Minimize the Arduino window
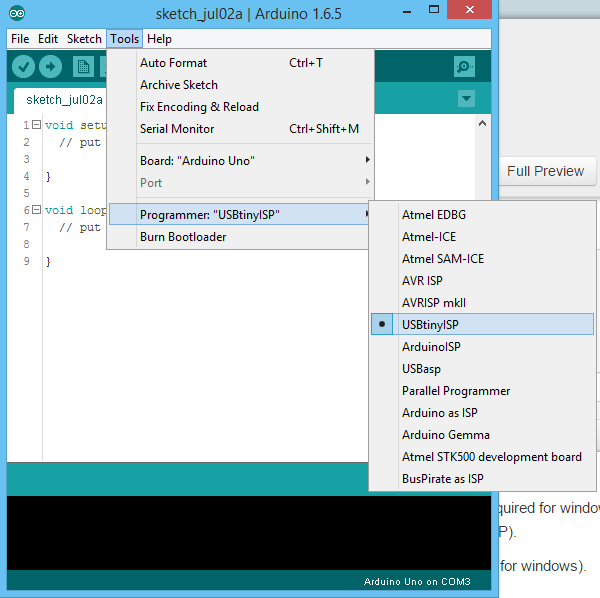Screen dimensions: 600x598 pos(407,11)
